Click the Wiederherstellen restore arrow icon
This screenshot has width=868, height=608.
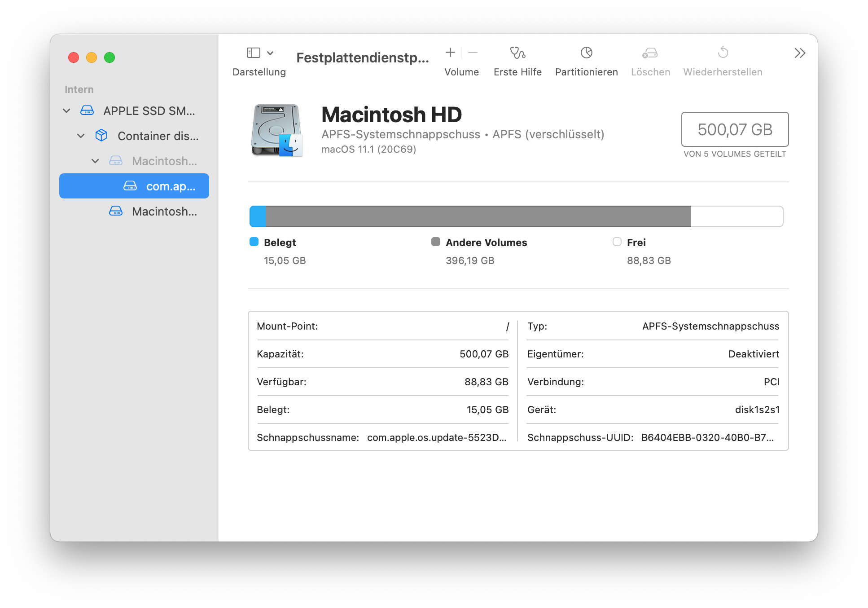click(x=723, y=53)
